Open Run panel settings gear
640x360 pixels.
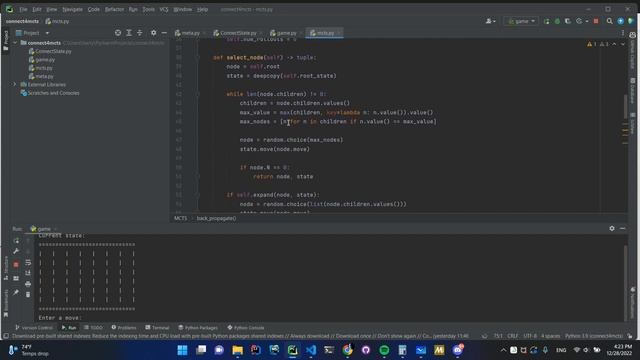tap(612, 229)
